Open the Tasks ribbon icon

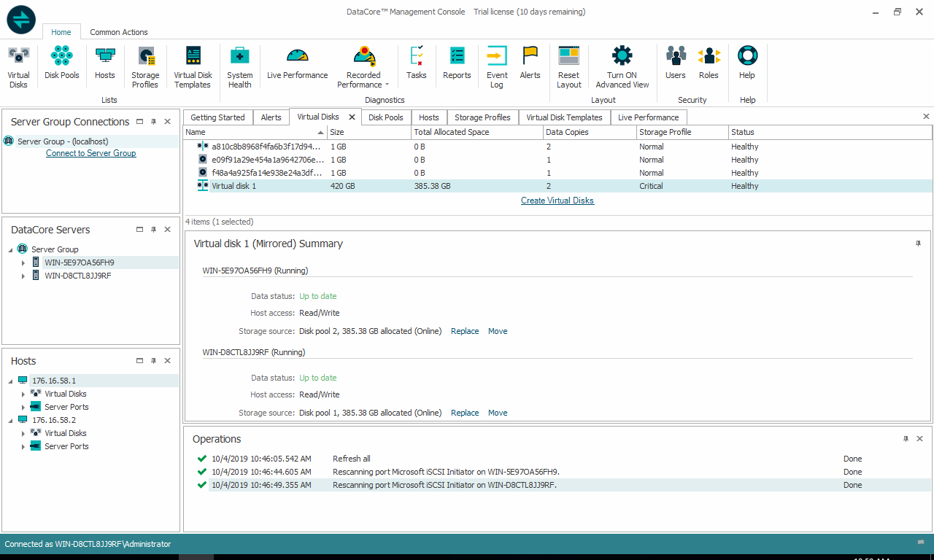[x=417, y=63]
